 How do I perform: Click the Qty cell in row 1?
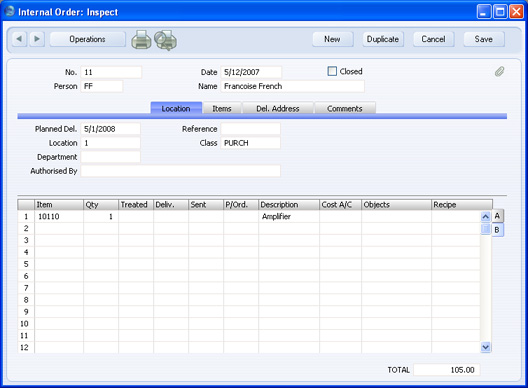coord(101,217)
